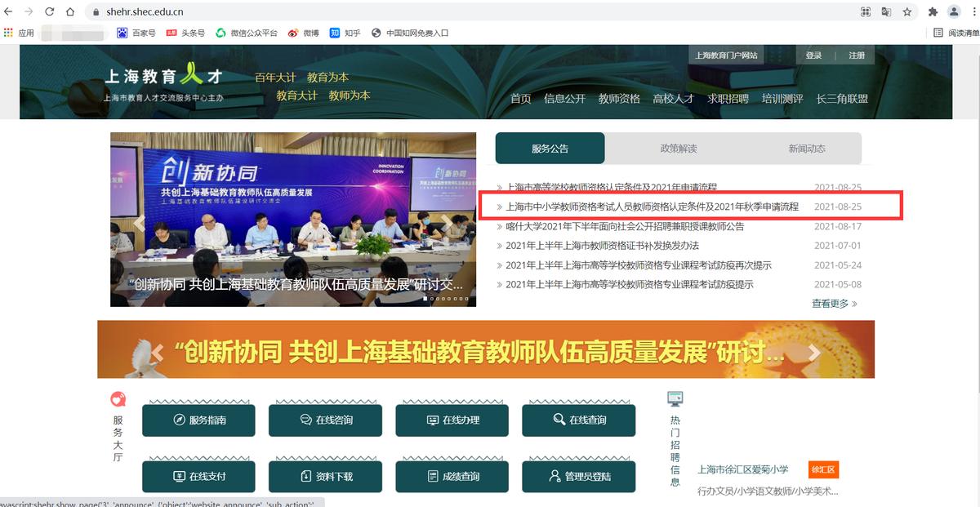Click the 在线办理 monitor icon
The height and width of the screenshot is (507, 980).
point(431,419)
